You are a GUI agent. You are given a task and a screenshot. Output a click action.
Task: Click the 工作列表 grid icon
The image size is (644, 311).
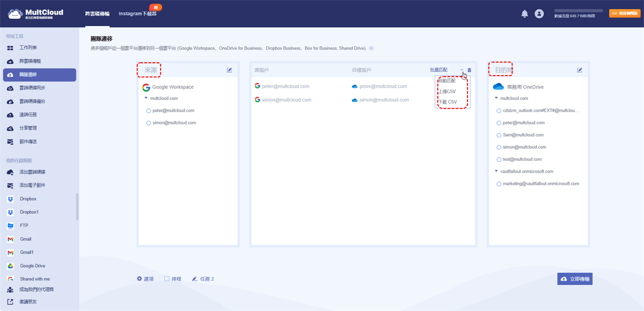[10, 48]
